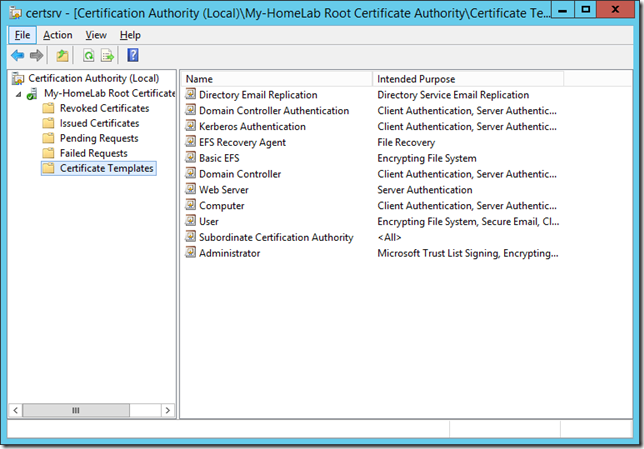Click the Forward arrow toolbar icon
Viewport: 644px width, 449px height.
(x=37, y=55)
